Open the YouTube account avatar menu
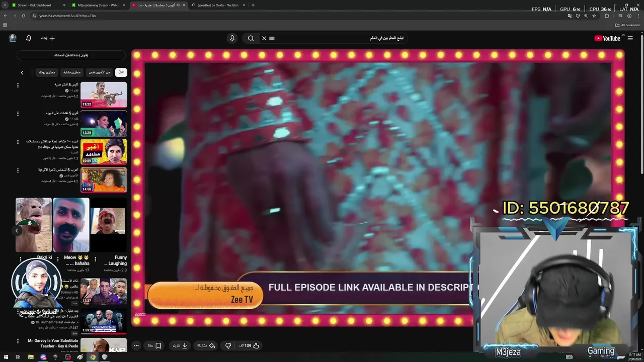The height and width of the screenshot is (362, 644). 13,38
